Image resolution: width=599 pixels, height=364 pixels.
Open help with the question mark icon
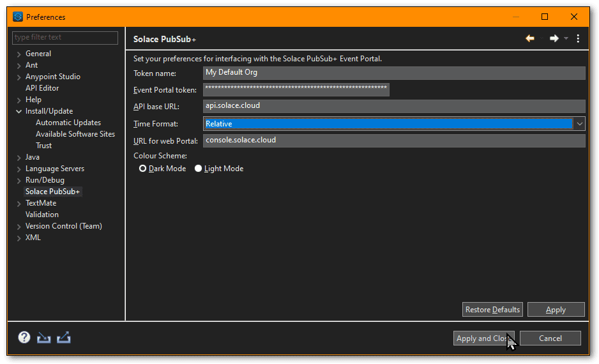pyautogui.click(x=24, y=337)
